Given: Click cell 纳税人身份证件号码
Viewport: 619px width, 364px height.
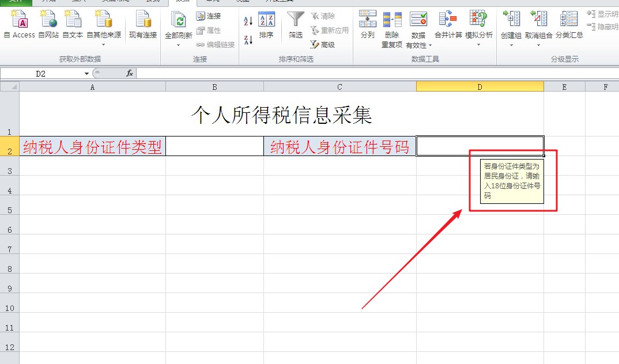Looking at the screenshot, I should click(x=340, y=146).
